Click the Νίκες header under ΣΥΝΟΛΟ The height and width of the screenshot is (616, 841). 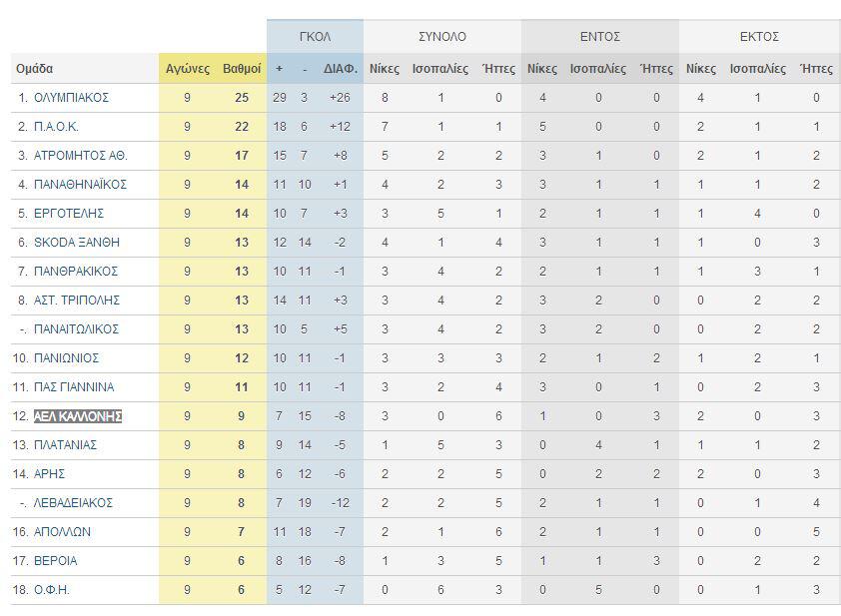tap(385, 69)
